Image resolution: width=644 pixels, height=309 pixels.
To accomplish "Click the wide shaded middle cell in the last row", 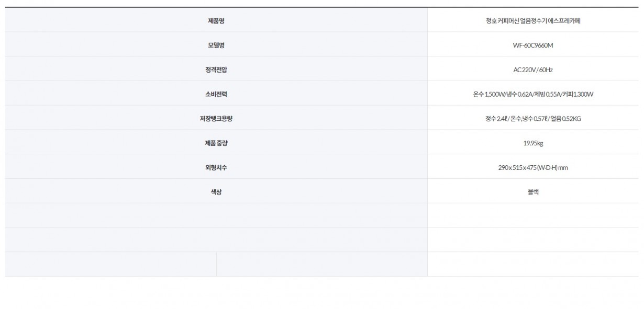I will (x=321, y=264).
